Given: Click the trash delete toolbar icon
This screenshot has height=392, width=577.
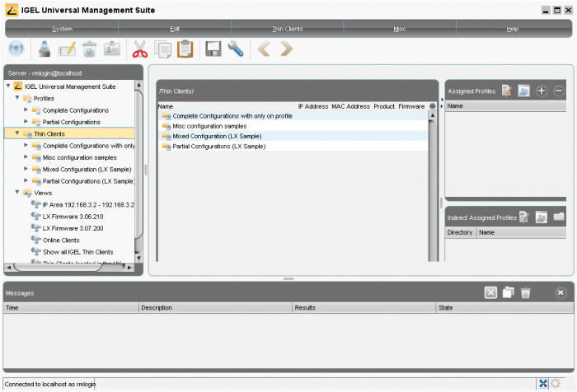Looking at the screenshot, I should tap(89, 49).
